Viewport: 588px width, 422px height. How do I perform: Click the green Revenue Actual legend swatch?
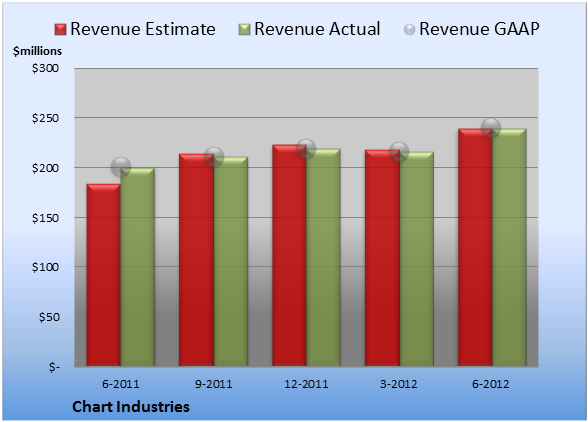click(x=244, y=30)
